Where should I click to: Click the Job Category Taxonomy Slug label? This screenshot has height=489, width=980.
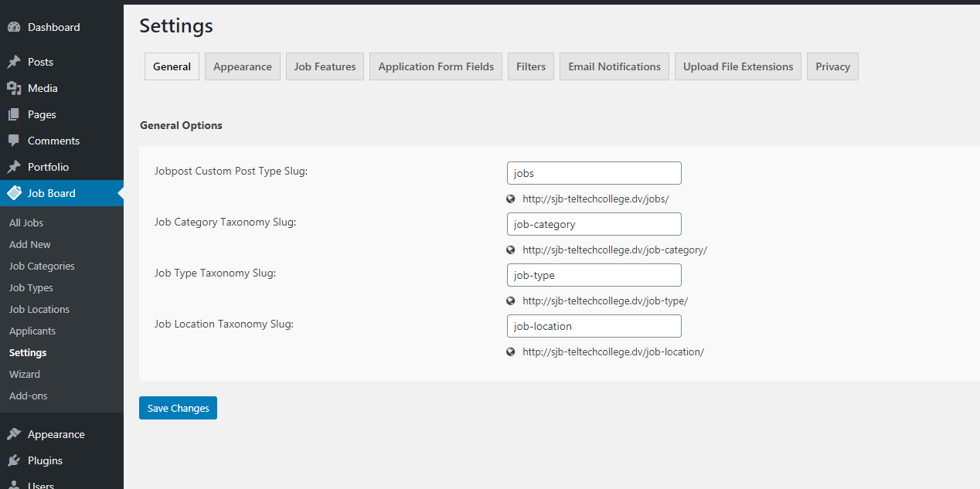[225, 222]
